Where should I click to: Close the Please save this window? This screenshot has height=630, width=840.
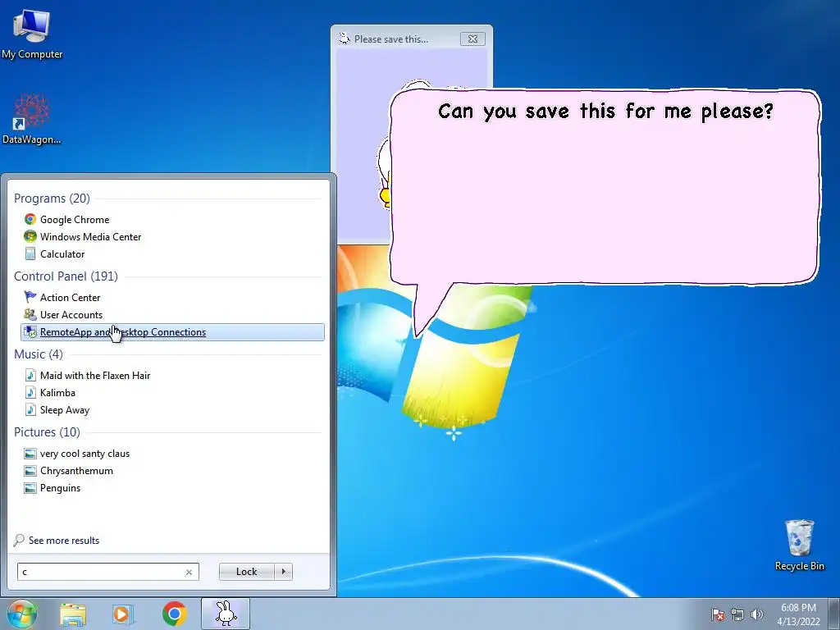pos(472,39)
